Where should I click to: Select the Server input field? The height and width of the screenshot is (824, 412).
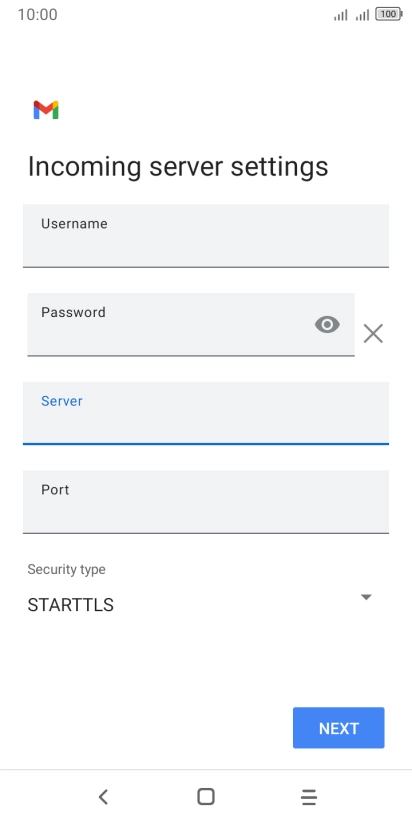206,413
